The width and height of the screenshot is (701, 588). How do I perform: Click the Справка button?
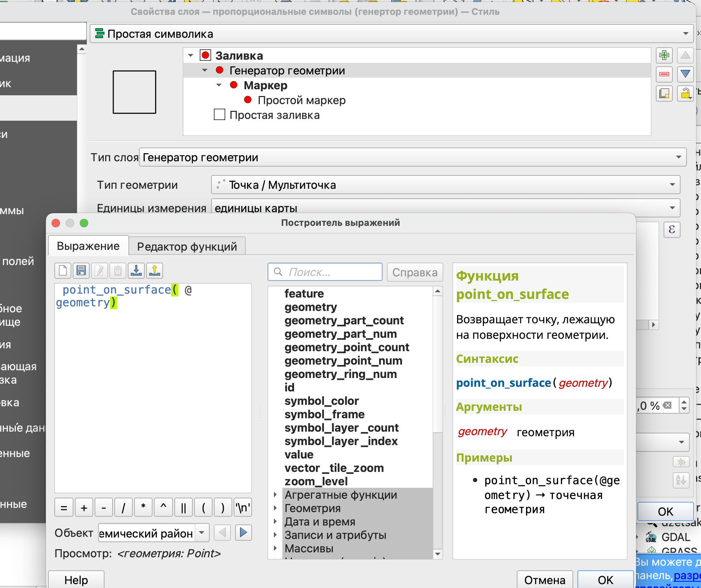click(x=414, y=272)
